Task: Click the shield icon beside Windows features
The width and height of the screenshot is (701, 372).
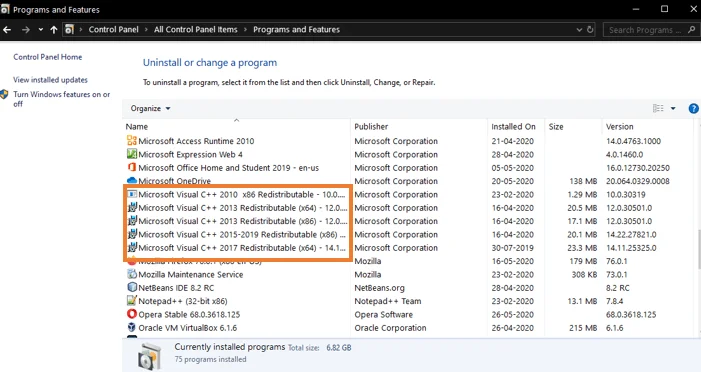Action: 4,94
